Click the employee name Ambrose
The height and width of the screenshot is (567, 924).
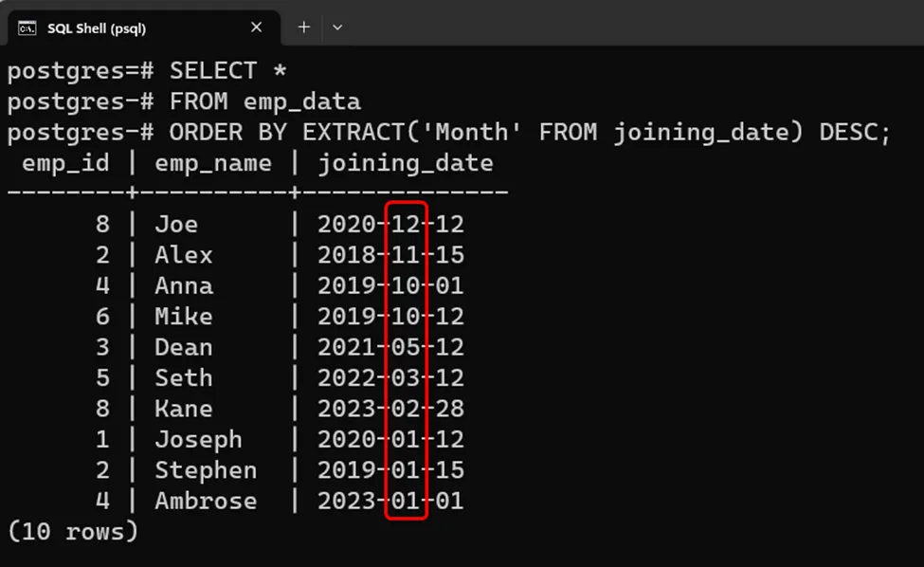click(206, 501)
